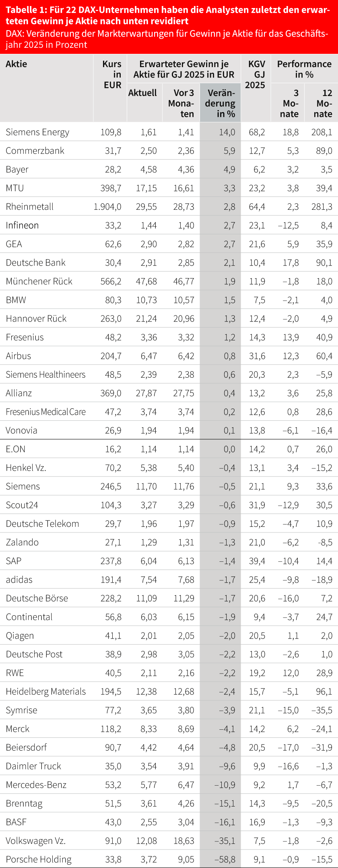This screenshot has width=338, height=868.
Task: Click the Deutsche Bank row label
Action: click(35, 262)
